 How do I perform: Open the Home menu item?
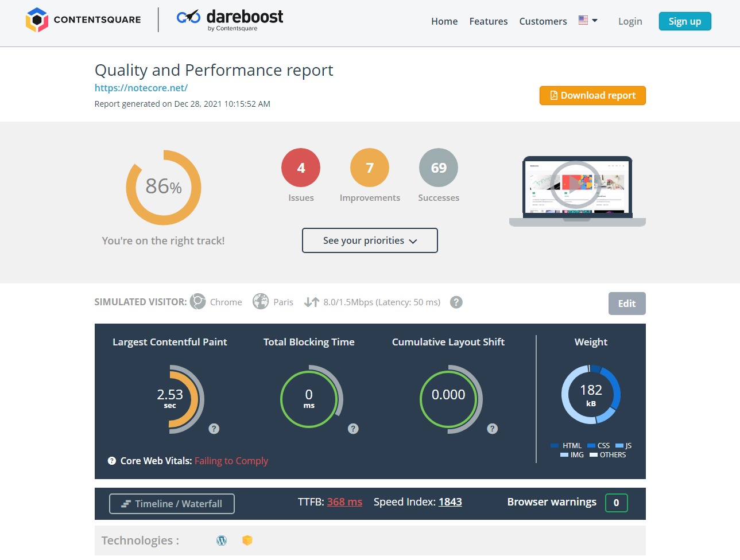coord(444,21)
